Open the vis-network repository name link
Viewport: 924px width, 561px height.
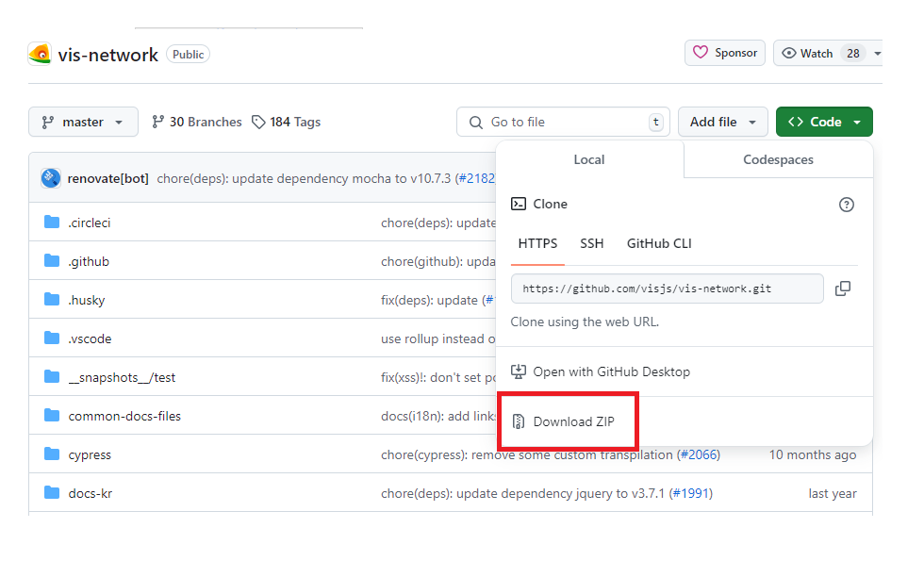point(107,55)
